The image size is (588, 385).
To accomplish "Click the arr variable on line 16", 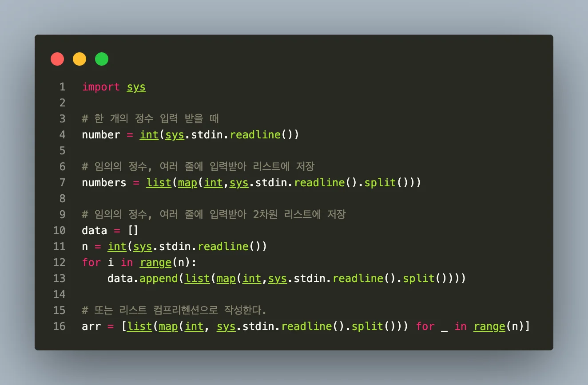I will [91, 326].
